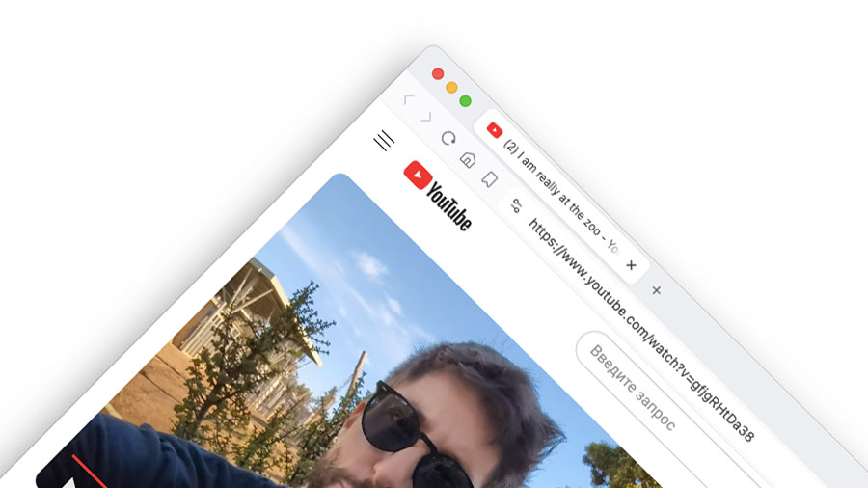The height and width of the screenshot is (488, 868).
Task: Open the browser home page icon
Action: (469, 160)
